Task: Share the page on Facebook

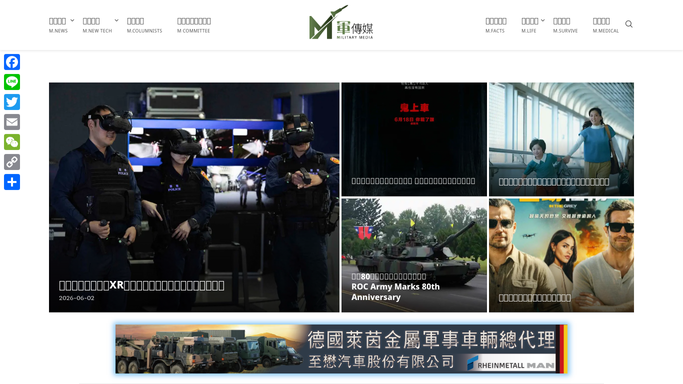Action: (x=12, y=62)
